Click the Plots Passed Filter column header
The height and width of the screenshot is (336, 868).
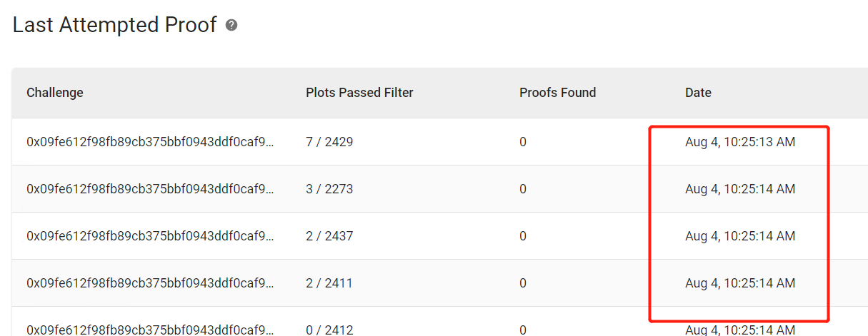coord(359,93)
